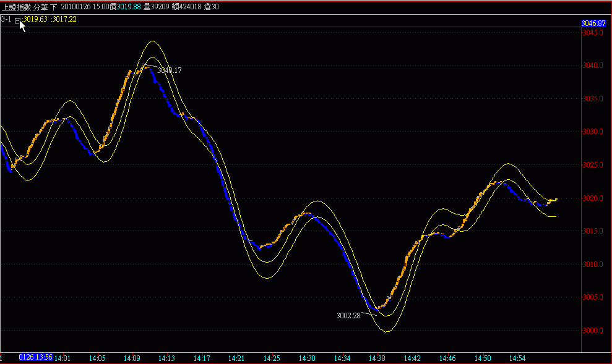Click the 下 label in header

(x=54, y=7)
